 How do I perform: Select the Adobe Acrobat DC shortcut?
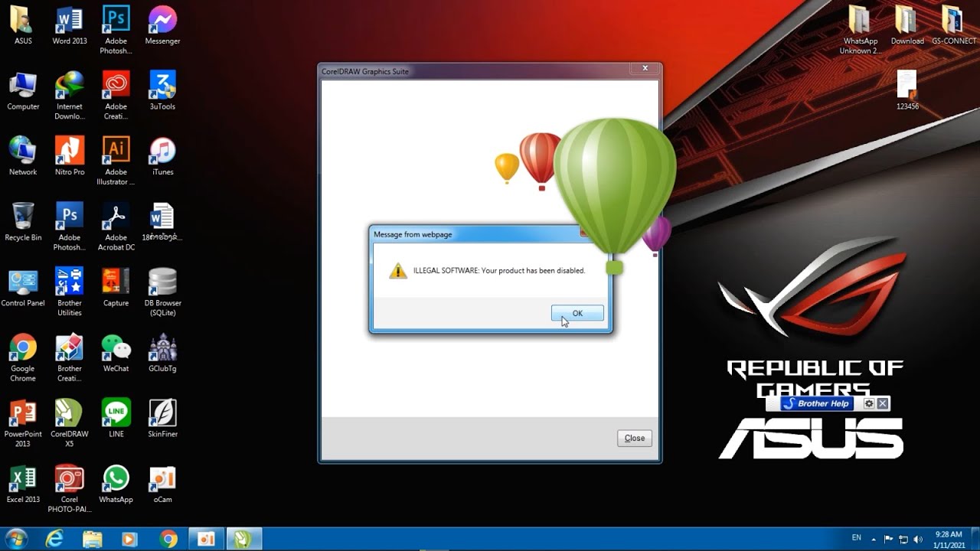pos(116,227)
